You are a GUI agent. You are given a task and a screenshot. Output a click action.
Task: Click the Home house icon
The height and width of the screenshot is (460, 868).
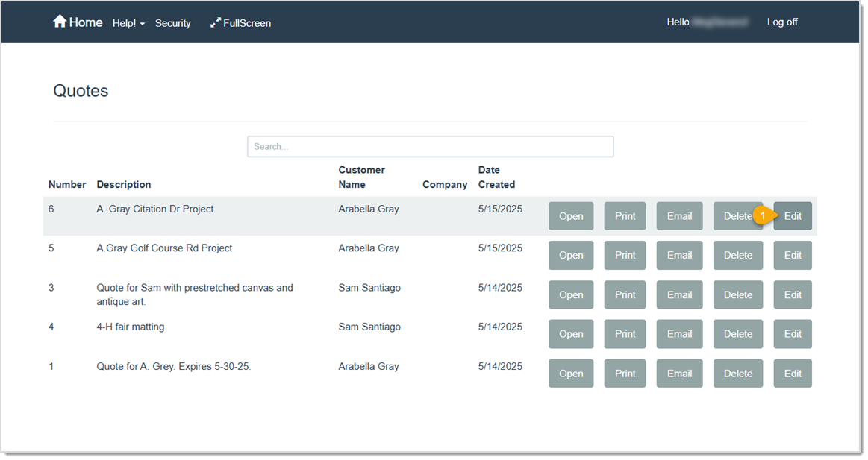click(x=60, y=22)
